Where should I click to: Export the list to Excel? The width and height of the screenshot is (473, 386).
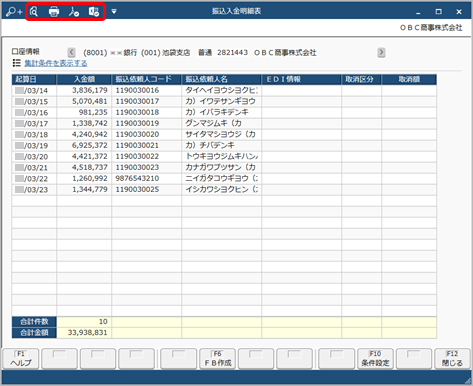click(x=94, y=12)
